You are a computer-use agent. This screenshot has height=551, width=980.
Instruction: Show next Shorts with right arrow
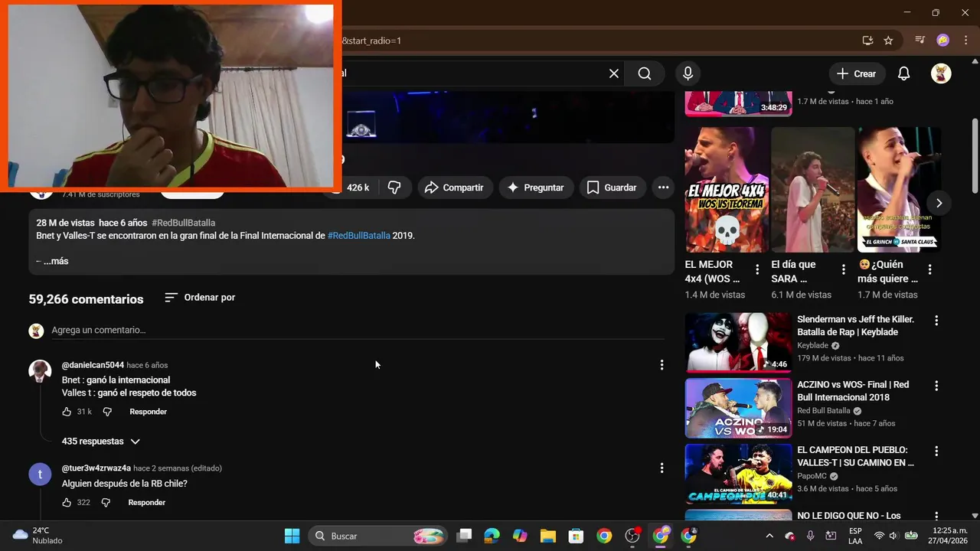click(939, 203)
